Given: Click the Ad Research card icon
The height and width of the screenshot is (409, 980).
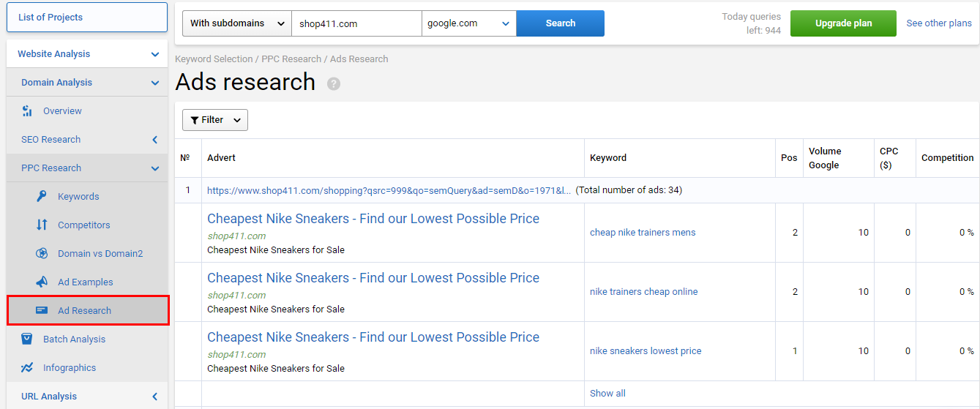Looking at the screenshot, I should (42, 311).
